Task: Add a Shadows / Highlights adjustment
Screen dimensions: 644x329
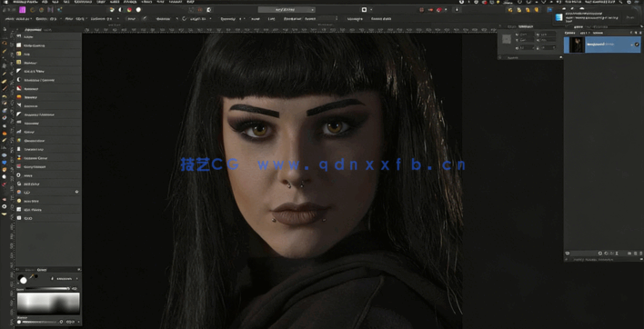Action: pyautogui.click(x=48, y=115)
